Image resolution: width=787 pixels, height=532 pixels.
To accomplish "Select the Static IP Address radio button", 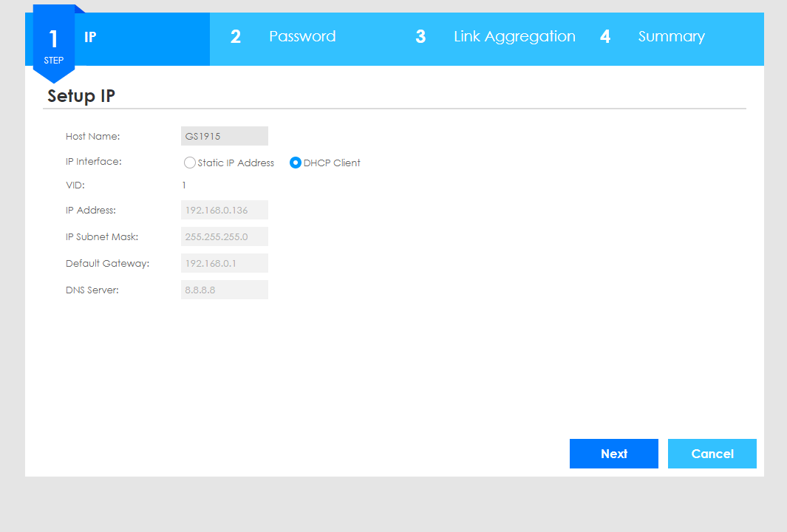I will click(190, 163).
